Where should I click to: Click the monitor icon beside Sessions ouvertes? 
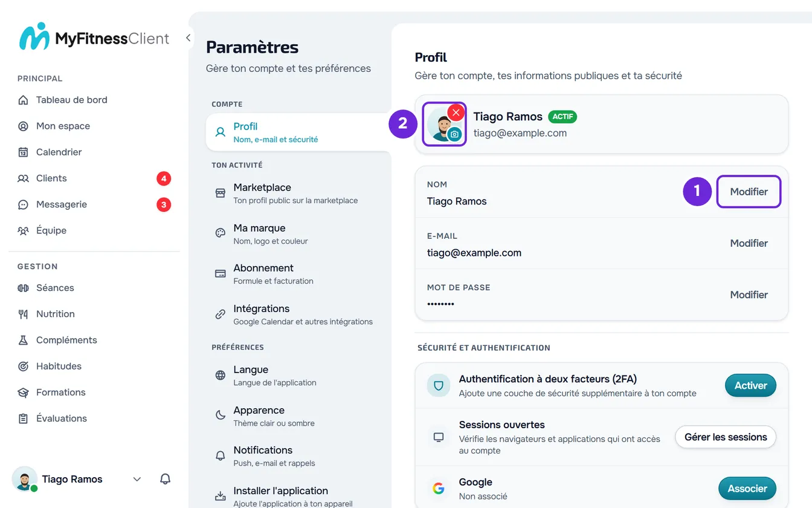coord(439,437)
